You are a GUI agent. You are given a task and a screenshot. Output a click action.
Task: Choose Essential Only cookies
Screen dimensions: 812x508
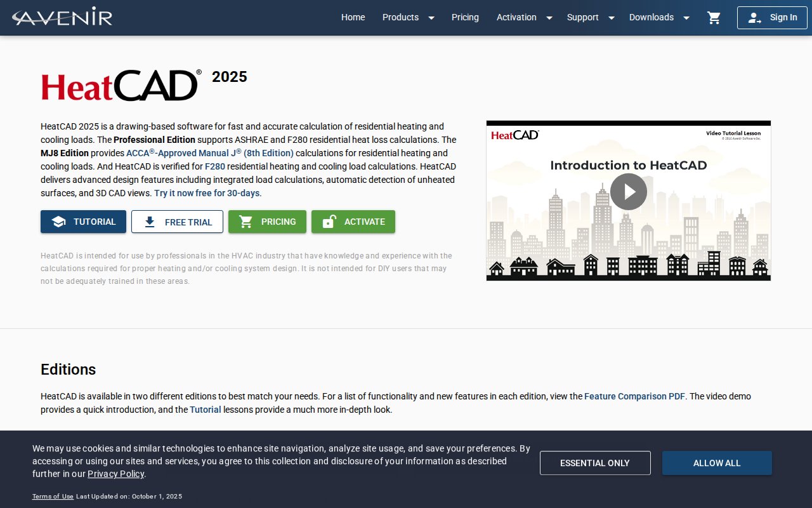[595, 463]
